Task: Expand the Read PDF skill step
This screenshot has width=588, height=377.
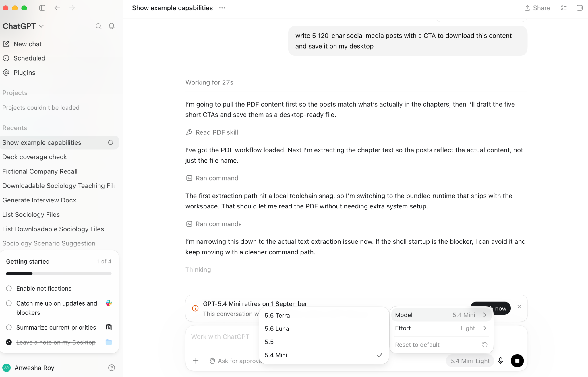Action: click(x=212, y=132)
